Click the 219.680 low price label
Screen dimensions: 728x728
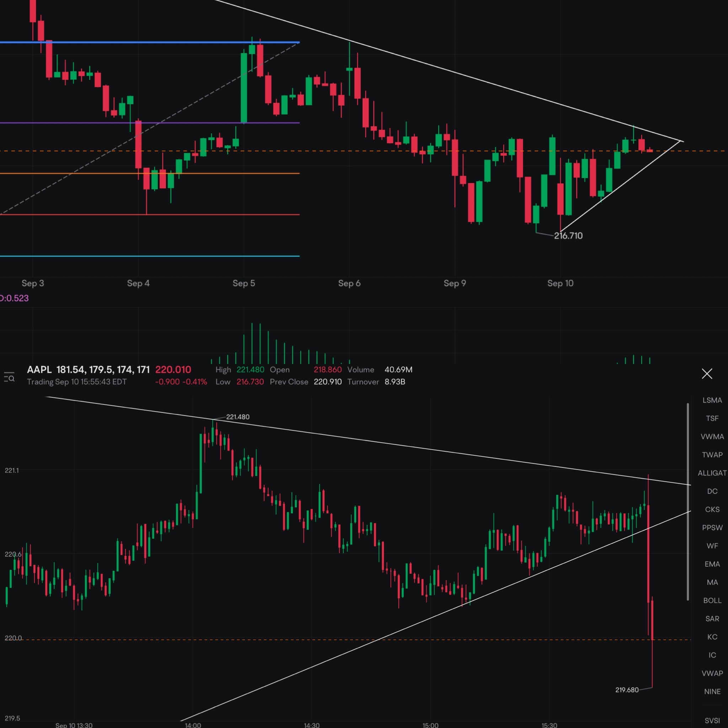pos(627,690)
